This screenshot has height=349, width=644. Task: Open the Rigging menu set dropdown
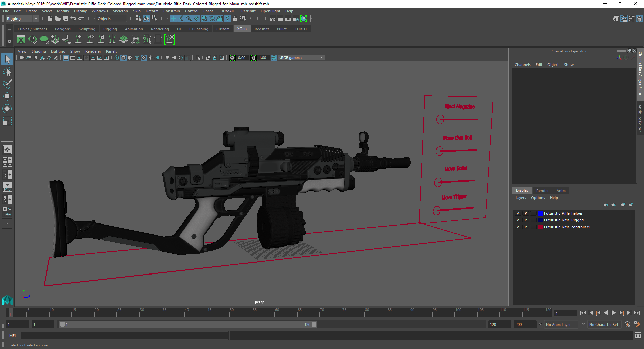click(22, 19)
